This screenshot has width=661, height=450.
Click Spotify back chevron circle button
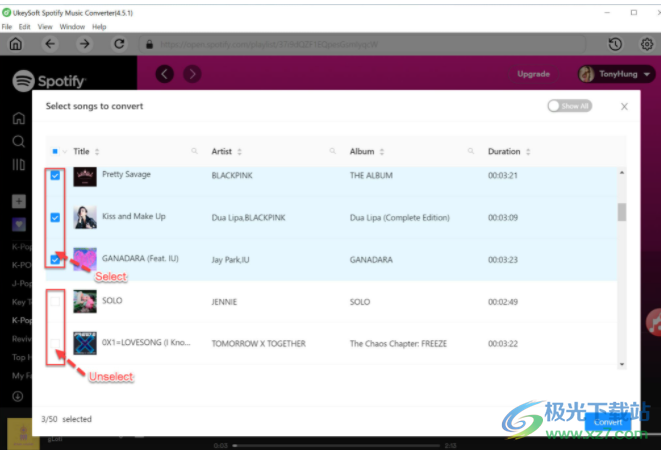pos(165,74)
